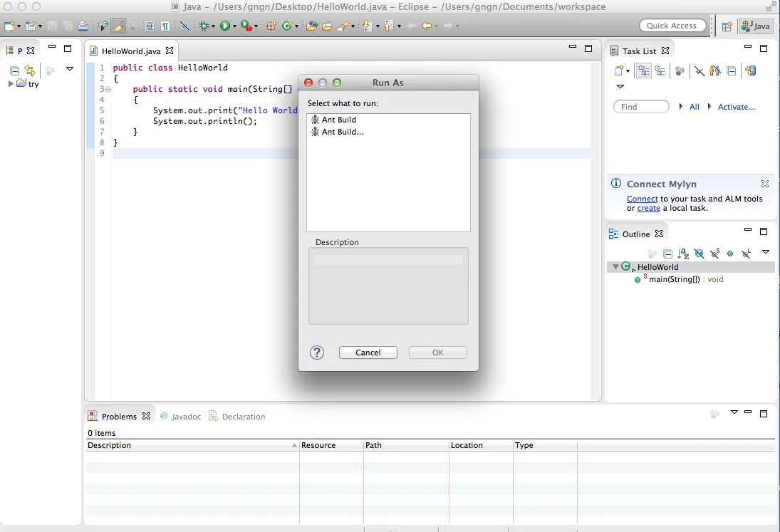Click the New Java Package icon
This screenshot has height=532, width=780.
pyautogui.click(x=271, y=26)
